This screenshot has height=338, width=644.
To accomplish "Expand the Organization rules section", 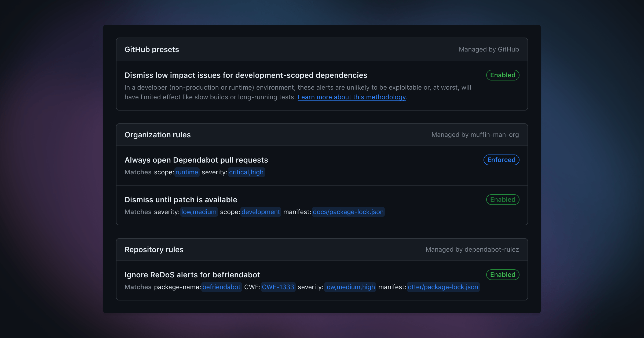I will [158, 134].
